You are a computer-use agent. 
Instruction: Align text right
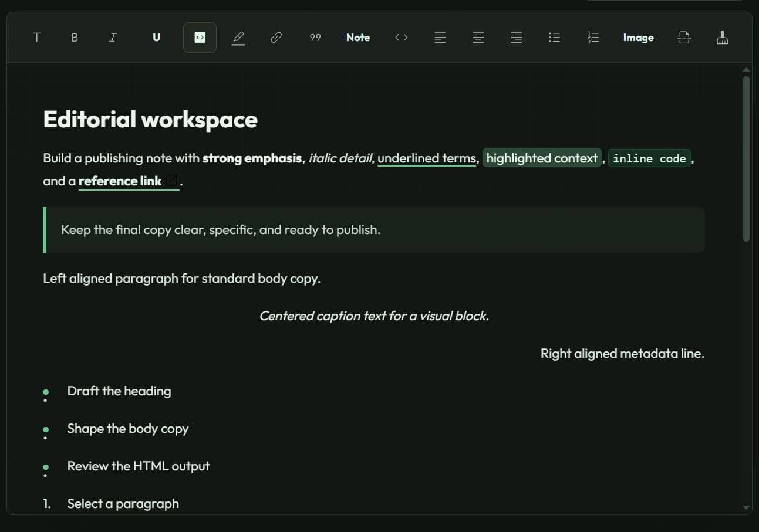517,38
